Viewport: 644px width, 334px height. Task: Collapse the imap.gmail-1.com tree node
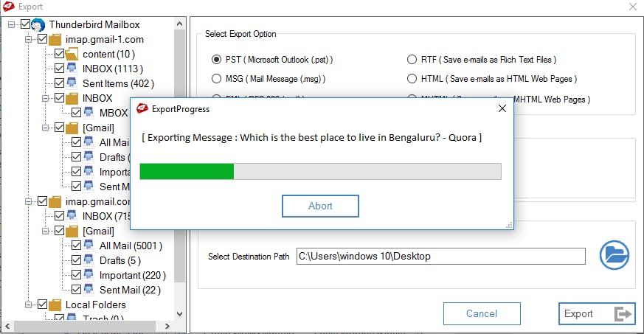click(28, 39)
